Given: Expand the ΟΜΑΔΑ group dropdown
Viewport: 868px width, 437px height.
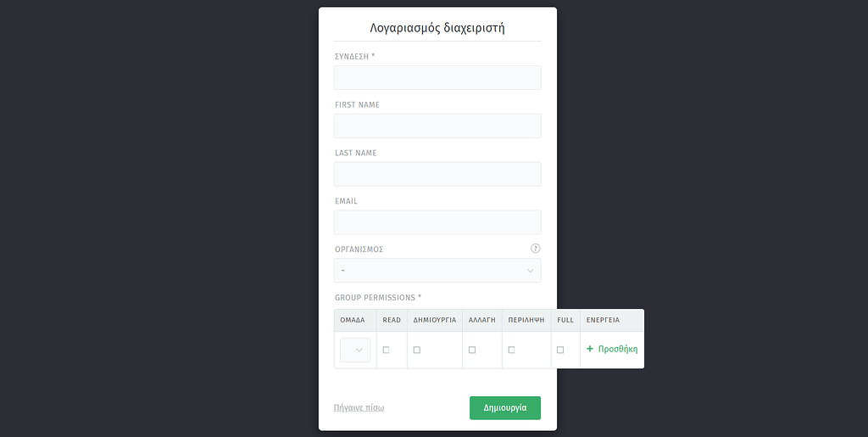Looking at the screenshot, I should coord(355,350).
